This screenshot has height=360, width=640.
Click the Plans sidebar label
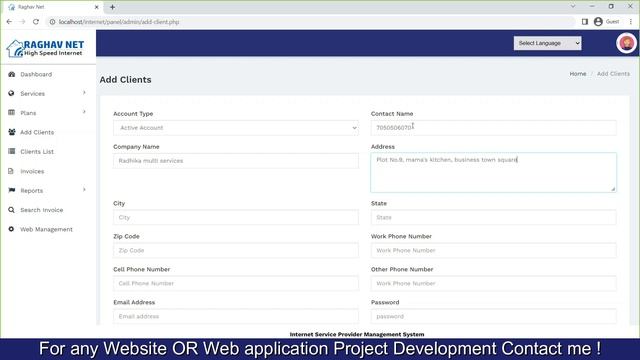[28, 113]
